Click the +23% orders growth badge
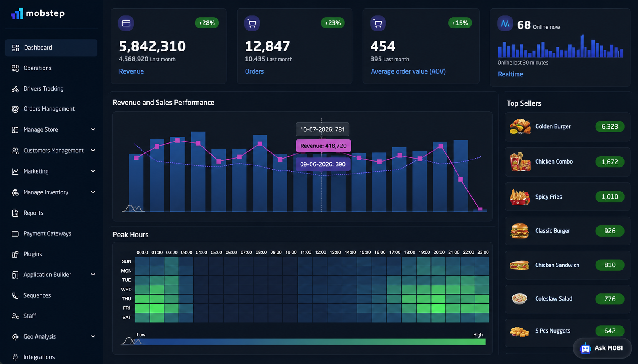The width and height of the screenshot is (638, 364). 333,23
